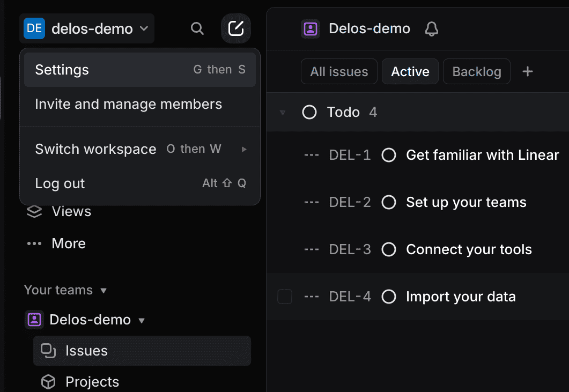Click the status circle for DEL-2
This screenshot has width=569, height=392.
[389, 202]
